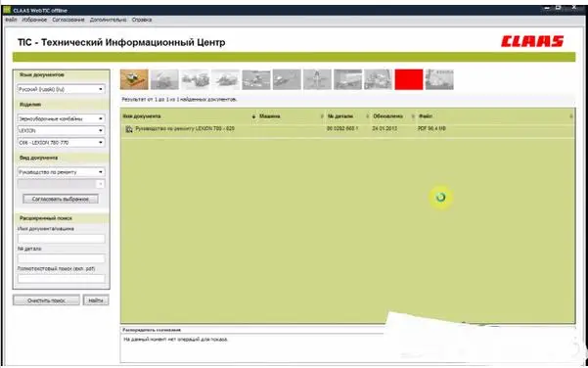Click the sort arrow in the "Имя документа" header
588x368 pixels.
(x=253, y=116)
